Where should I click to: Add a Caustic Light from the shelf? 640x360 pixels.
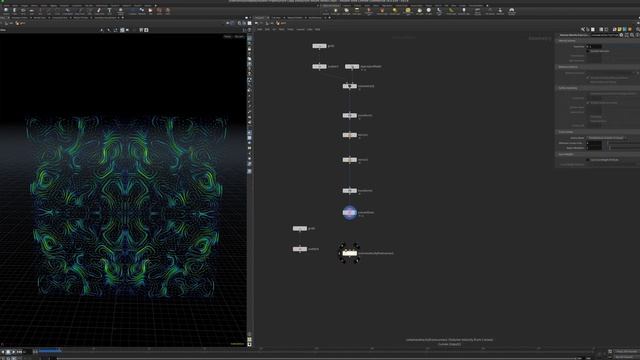tap(439, 11)
